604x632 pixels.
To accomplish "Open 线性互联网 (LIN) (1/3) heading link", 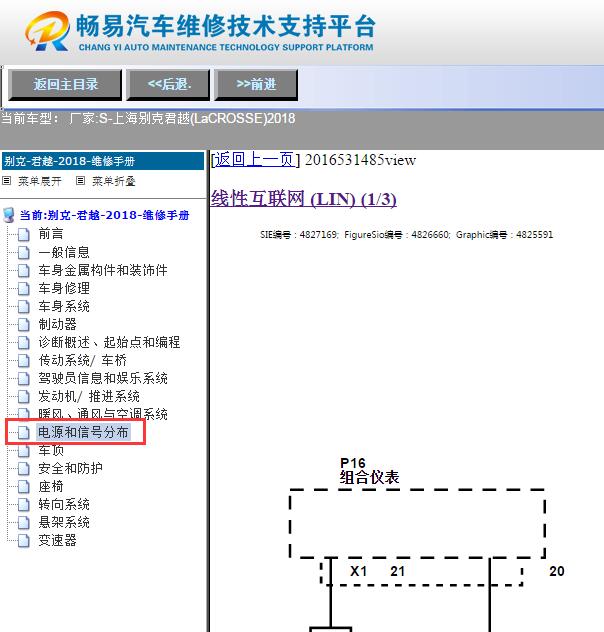I will click(303, 199).
